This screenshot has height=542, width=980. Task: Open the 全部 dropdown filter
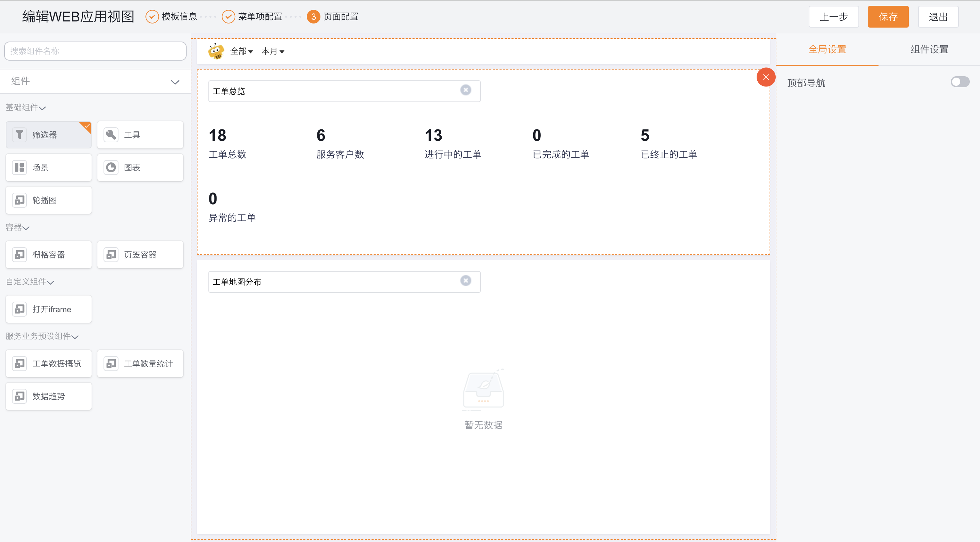coord(241,51)
